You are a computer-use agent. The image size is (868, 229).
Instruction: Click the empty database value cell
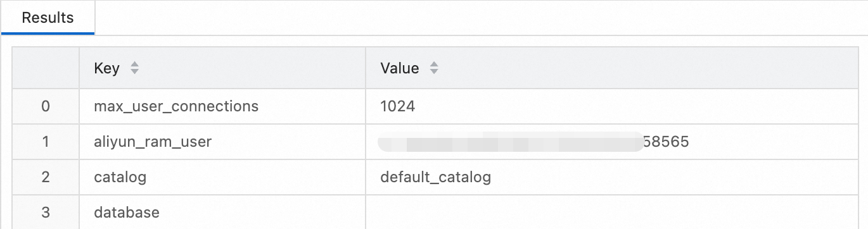click(x=614, y=212)
